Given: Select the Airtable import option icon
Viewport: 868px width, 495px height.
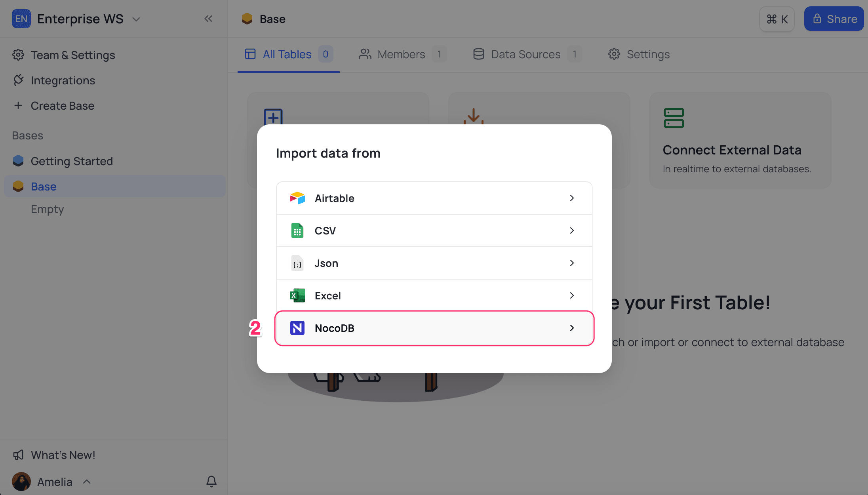Looking at the screenshot, I should click(x=297, y=198).
